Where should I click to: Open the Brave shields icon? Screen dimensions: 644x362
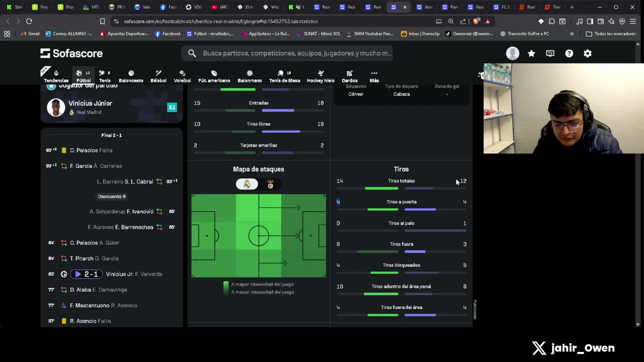tap(476, 21)
